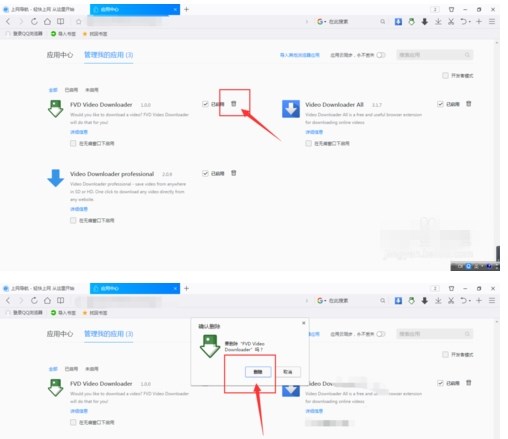
Task: Click the search apps field in the window without dialog
Action: coord(435,55)
